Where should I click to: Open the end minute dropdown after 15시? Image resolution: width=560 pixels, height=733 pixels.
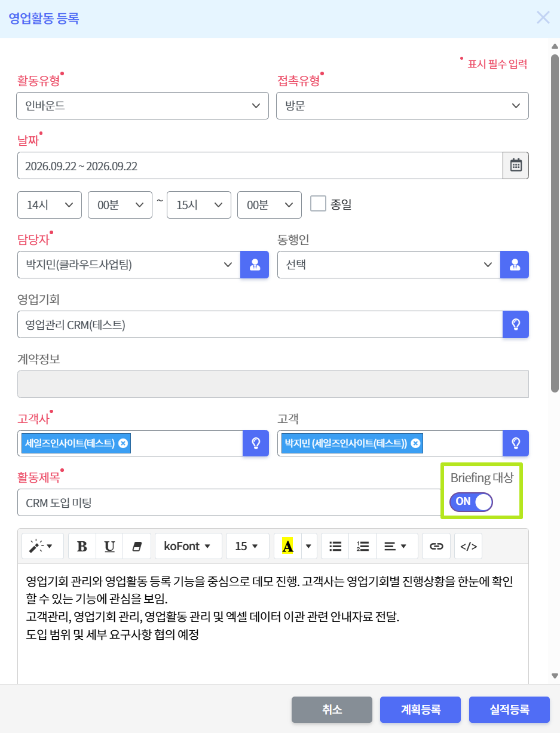(x=270, y=205)
